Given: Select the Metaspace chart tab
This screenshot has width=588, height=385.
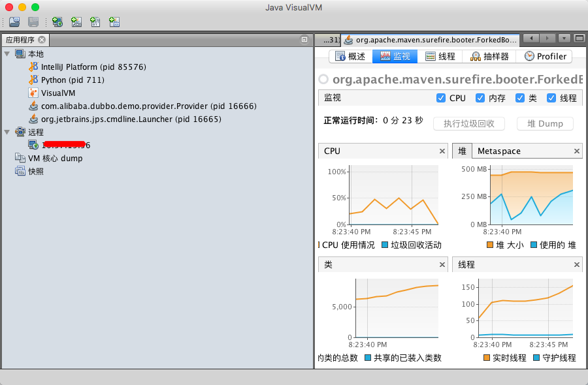Looking at the screenshot, I should (x=498, y=151).
